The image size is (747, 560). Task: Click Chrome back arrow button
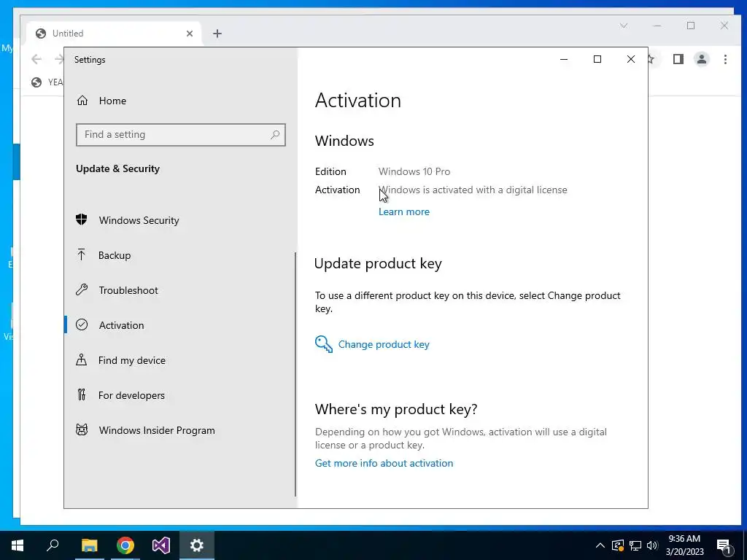[x=36, y=59]
